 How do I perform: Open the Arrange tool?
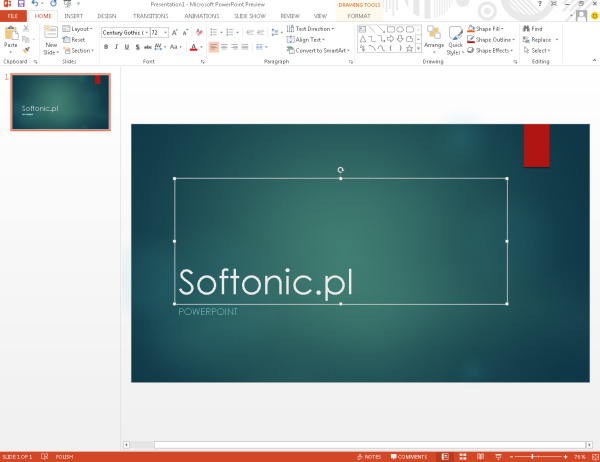pyautogui.click(x=433, y=38)
